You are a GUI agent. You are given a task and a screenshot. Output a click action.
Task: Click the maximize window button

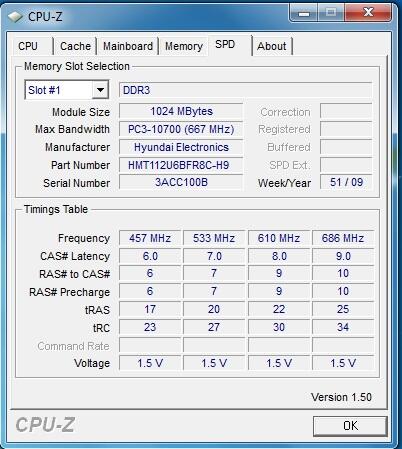[330, 13]
